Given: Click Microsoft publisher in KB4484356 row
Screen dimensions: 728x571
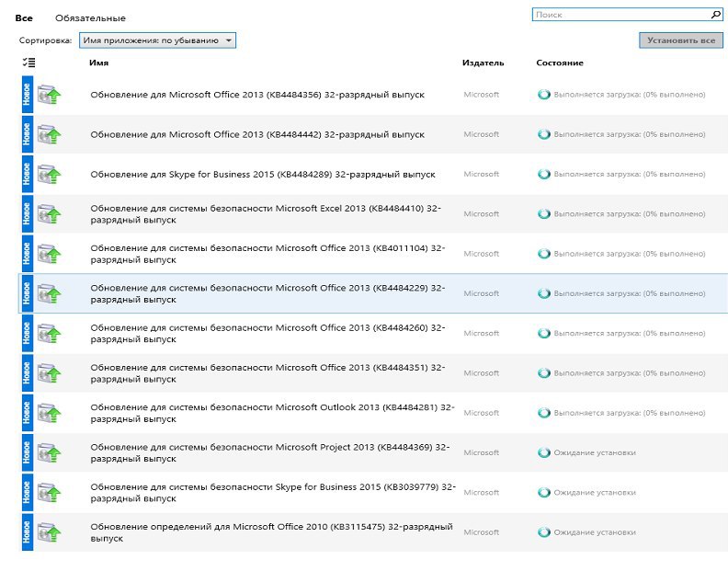Looking at the screenshot, I should coord(481,95).
